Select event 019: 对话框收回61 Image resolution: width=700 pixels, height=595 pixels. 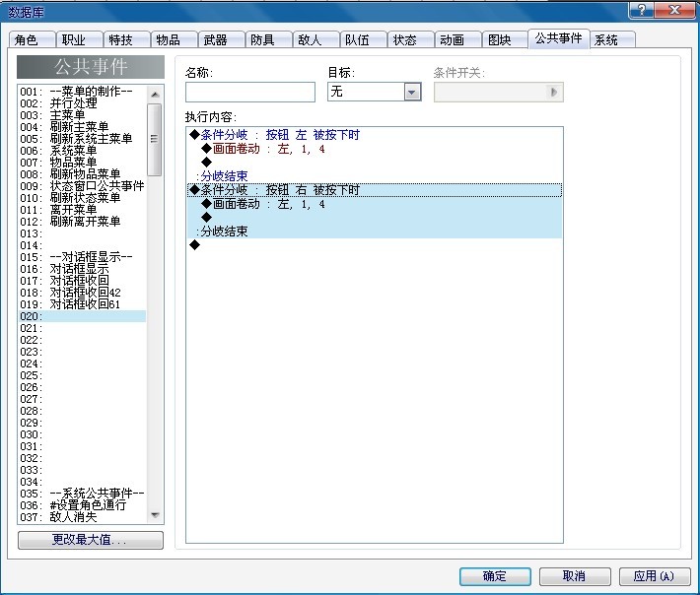tap(82, 304)
